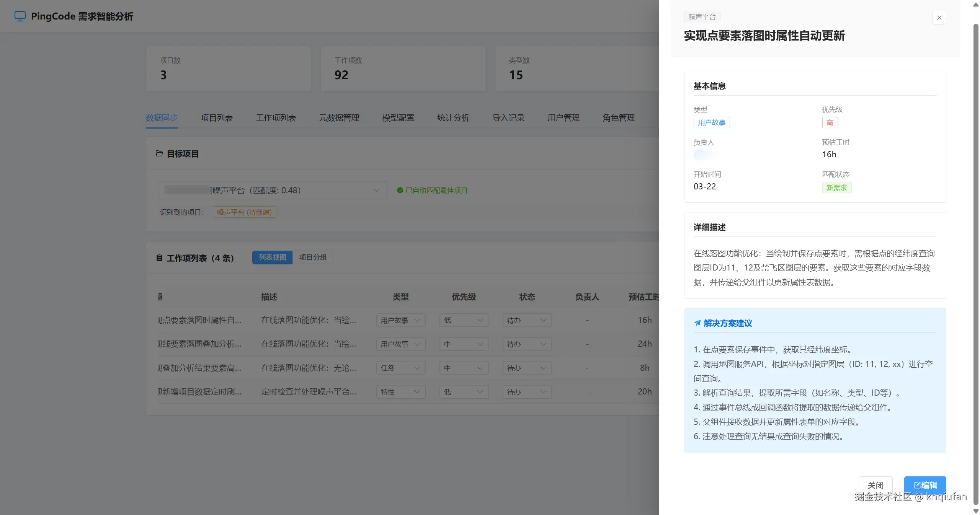Click the PingCode monitor logo icon
Screen dimensions: 980x515
click(20, 16)
